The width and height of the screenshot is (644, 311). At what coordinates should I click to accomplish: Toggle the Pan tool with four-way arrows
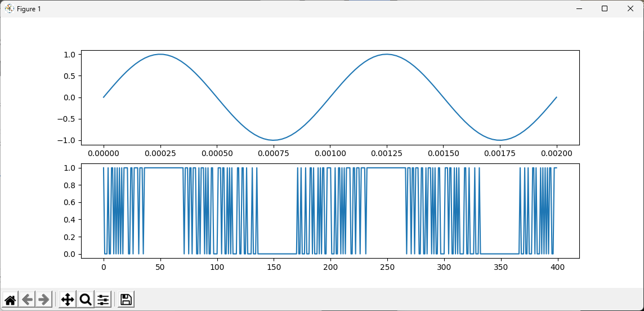coord(68,299)
